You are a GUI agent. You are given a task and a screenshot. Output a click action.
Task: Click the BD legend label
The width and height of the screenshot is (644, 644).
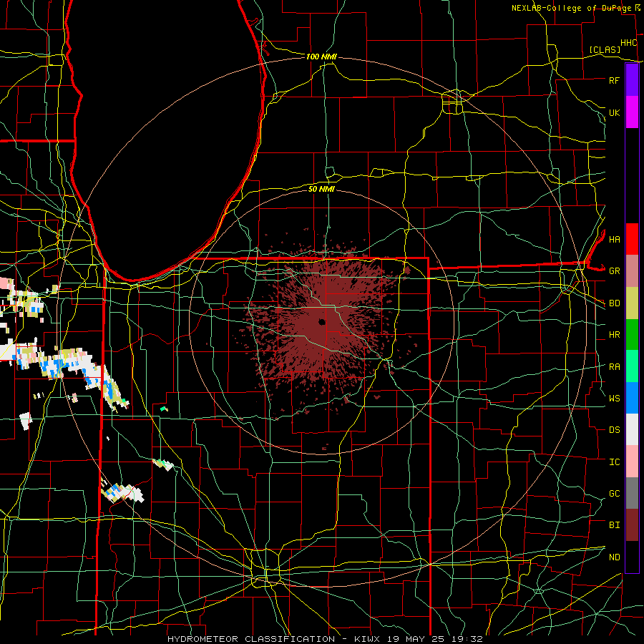(x=614, y=303)
